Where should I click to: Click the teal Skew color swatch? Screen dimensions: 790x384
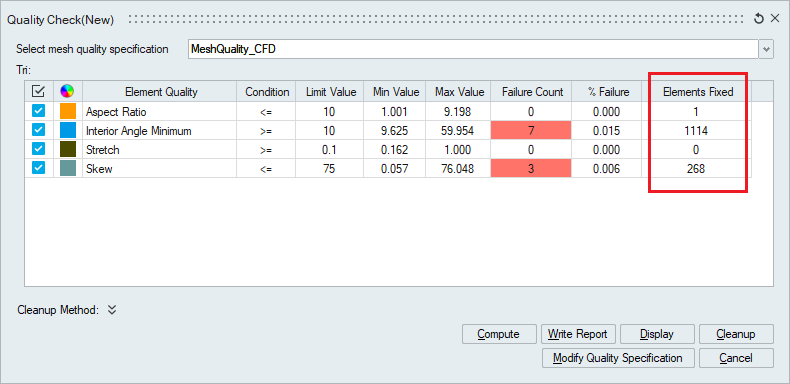tap(68, 169)
